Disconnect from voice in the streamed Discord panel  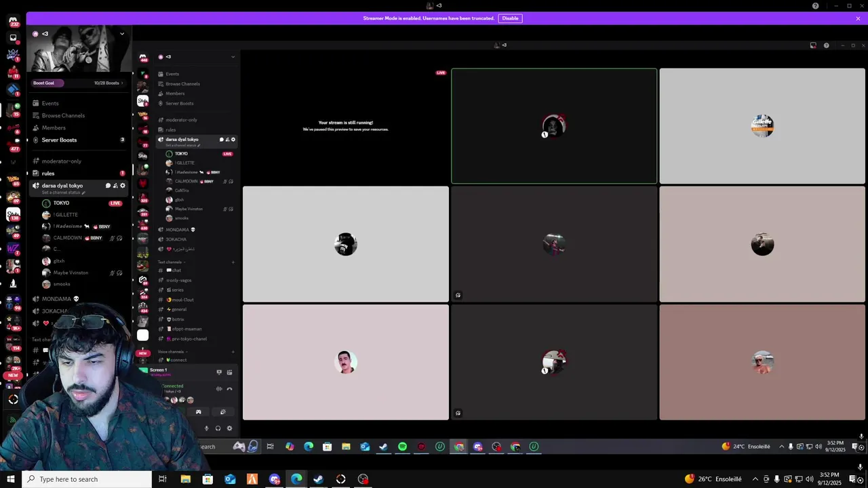[x=229, y=389]
